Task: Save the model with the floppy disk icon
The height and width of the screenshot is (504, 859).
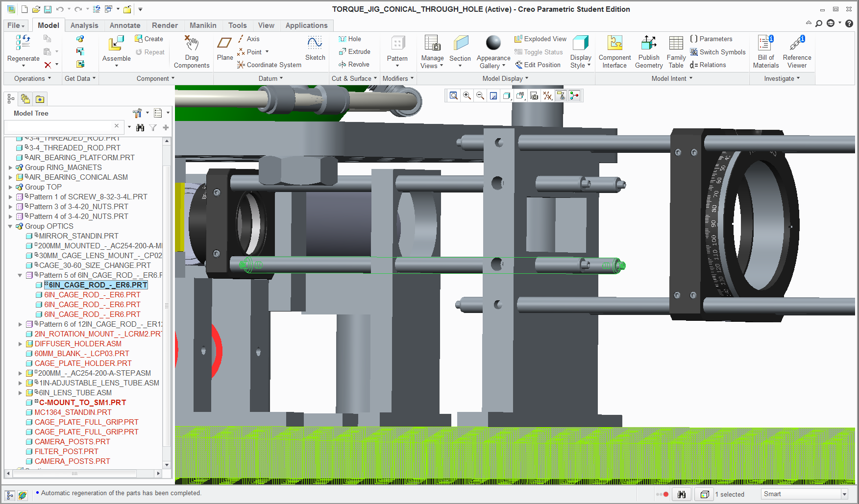Action: click(x=48, y=9)
